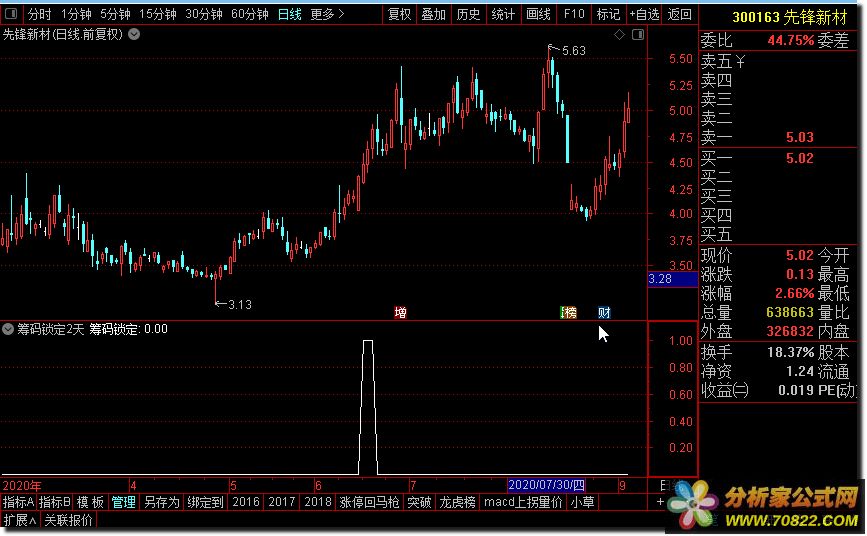This screenshot has width=867, height=536.
Task: Open 历史 history view
Action: [x=468, y=14]
